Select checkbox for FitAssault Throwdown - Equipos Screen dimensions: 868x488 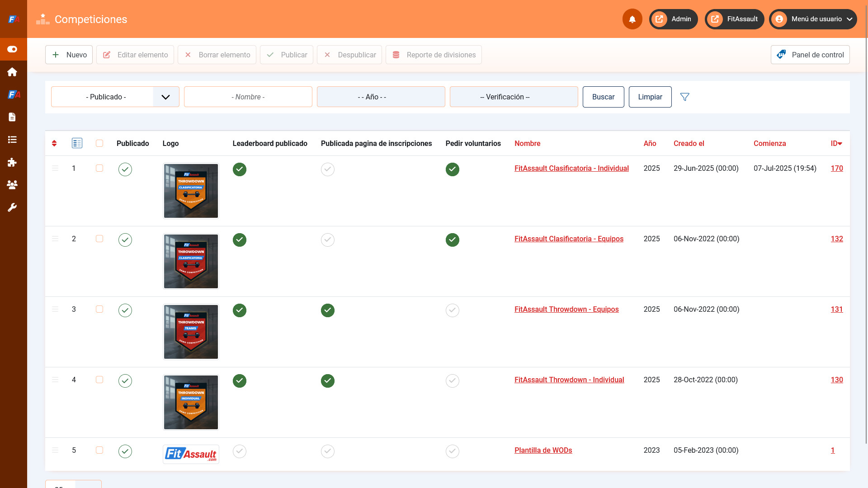click(99, 309)
